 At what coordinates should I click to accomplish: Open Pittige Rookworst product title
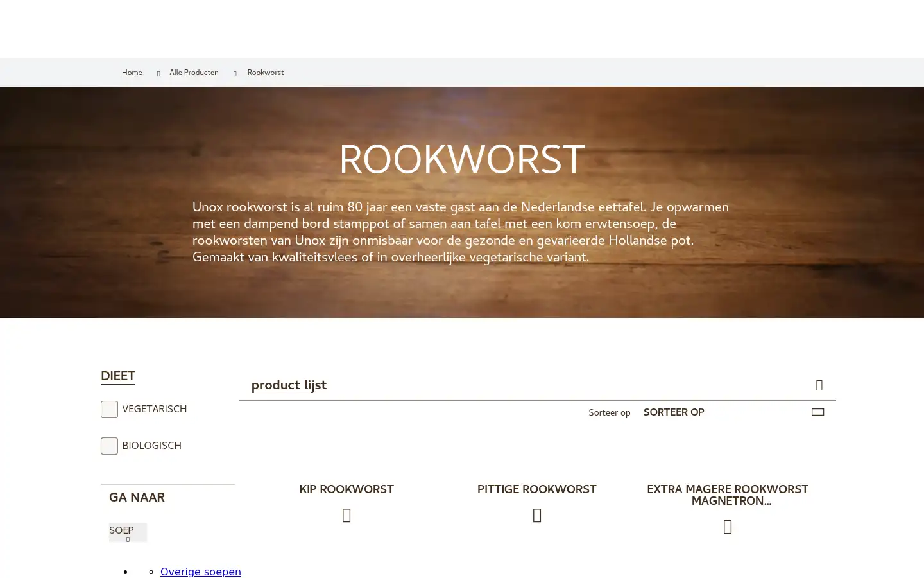pos(537,489)
